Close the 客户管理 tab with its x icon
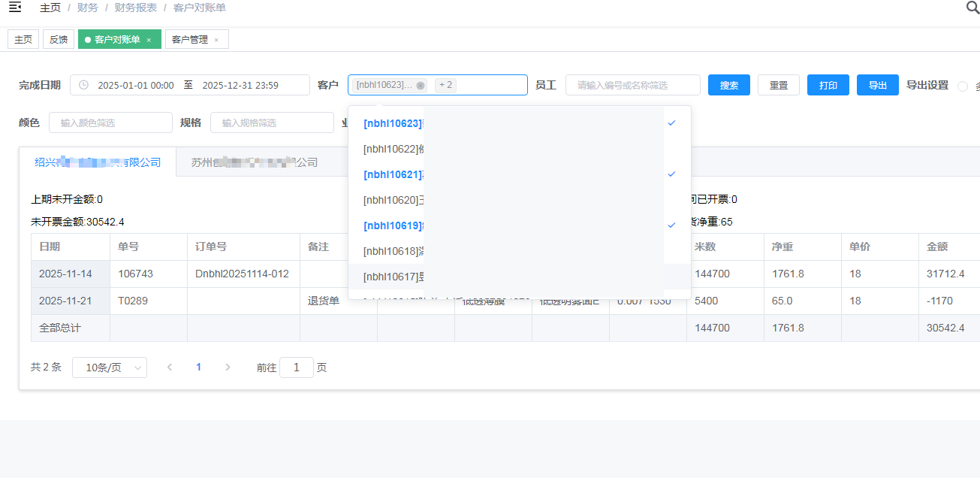Screen dimensions: 980x478 pyautogui.click(x=216, y=40)
